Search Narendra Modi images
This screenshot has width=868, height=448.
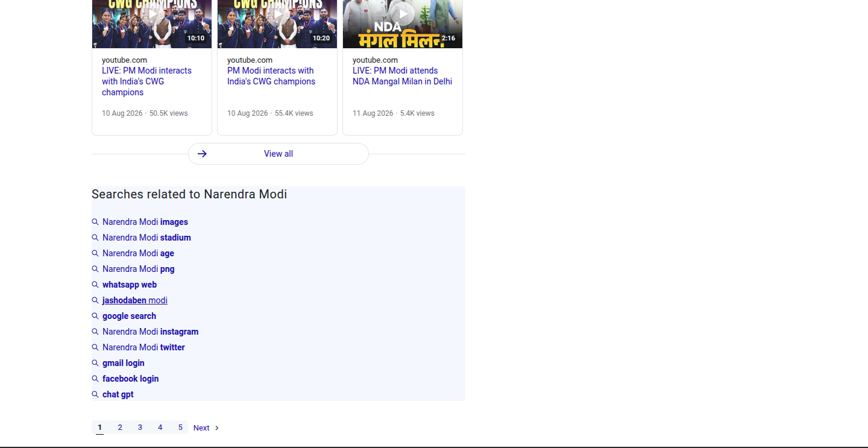145,222
